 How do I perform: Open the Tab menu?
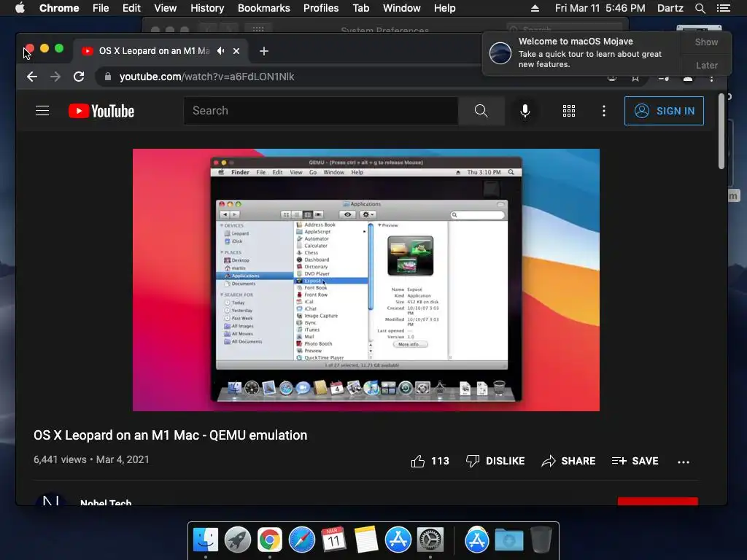360,8
